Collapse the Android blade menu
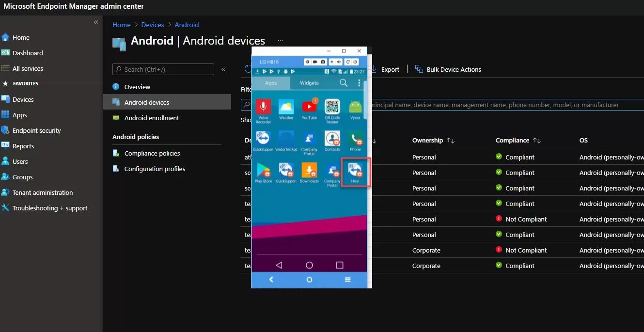Image resolution: width=644 pixels, height=332 pixels. tap(223, 69)
